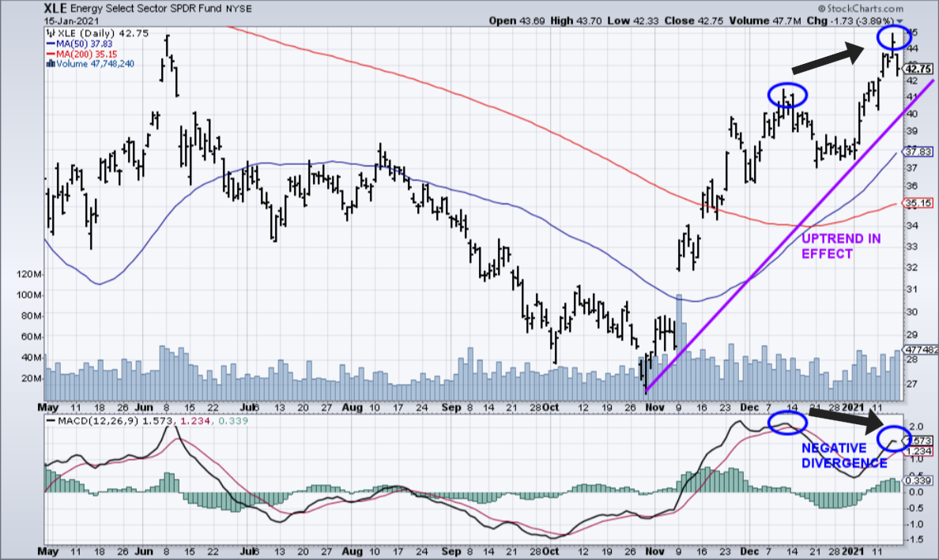Image resolution: width=939 pixels, height=560 pixels.
Task: Click the Close 42.75 value in the header
Action: click(693, 21)
